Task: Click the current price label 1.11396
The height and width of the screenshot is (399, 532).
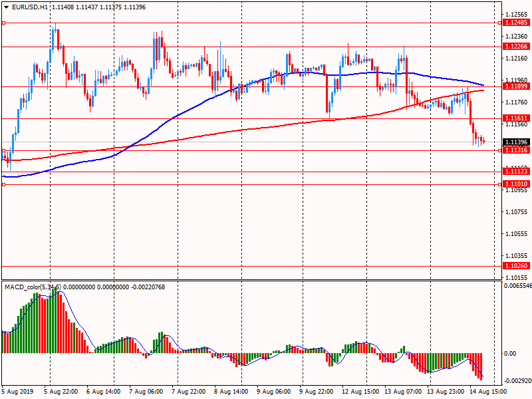Action: click(516, 142)
